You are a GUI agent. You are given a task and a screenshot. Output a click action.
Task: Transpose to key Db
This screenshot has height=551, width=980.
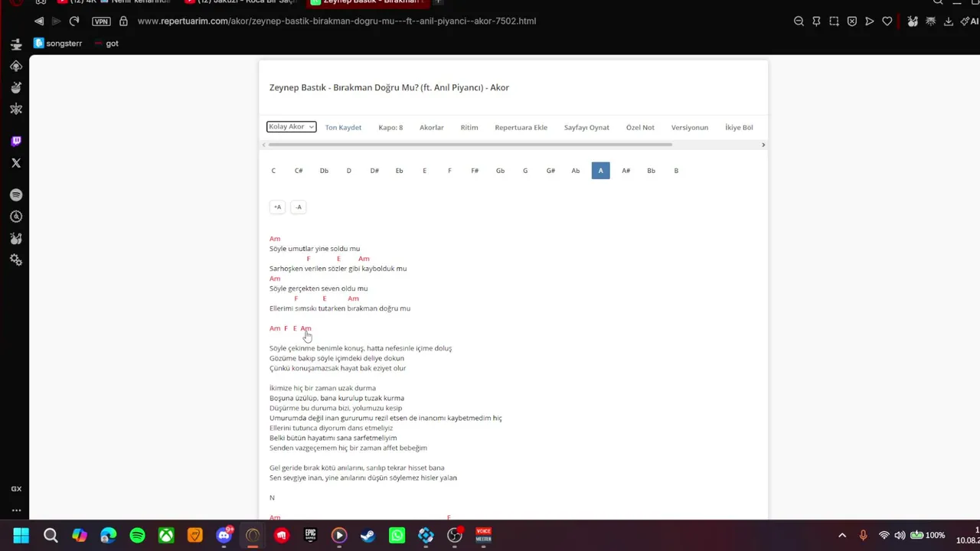coord(324,171)
